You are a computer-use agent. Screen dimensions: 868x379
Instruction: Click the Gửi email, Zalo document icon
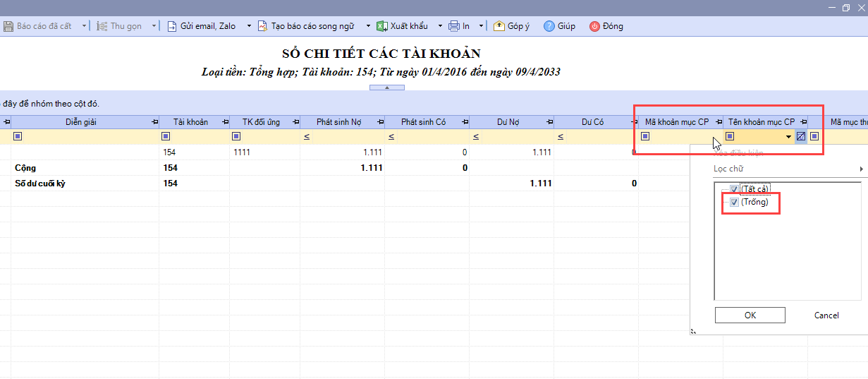[x=172, y=26]
